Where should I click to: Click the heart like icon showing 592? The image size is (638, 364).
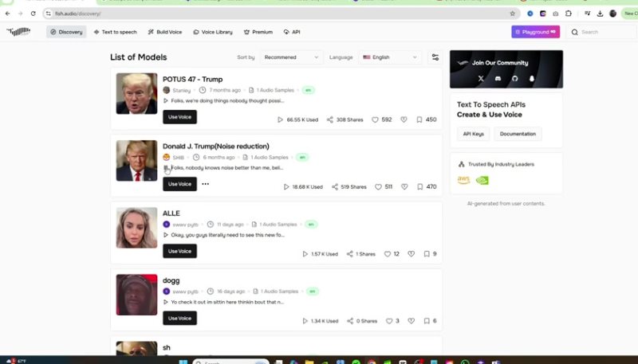click(375, 119)
